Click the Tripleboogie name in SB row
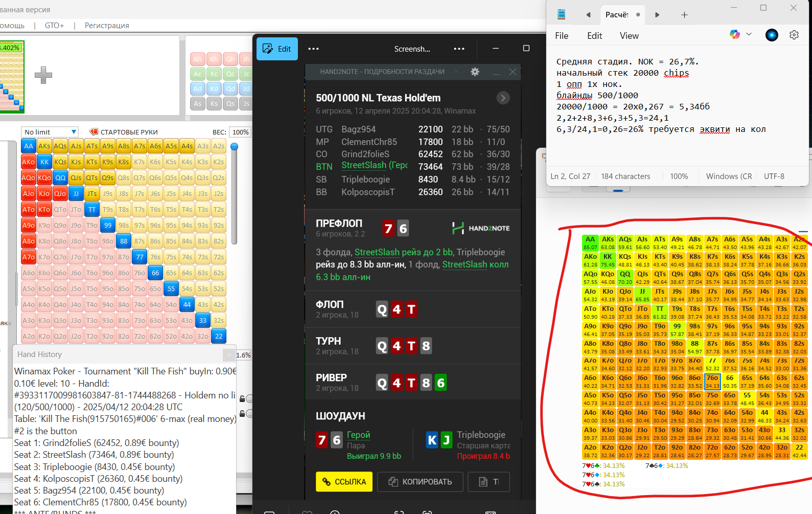Image resolution: width=812 pixels, height=514 pixels. (365, 180)
